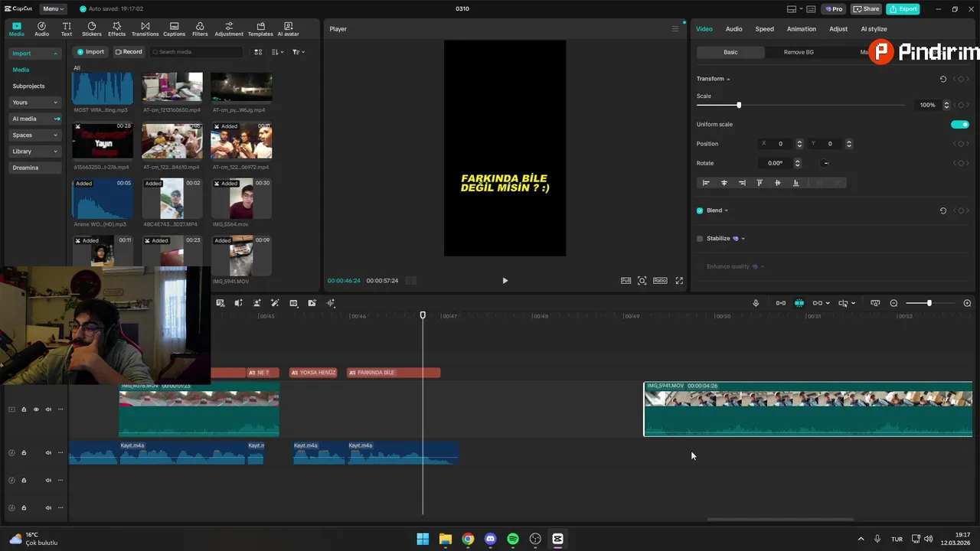Image resolution: width=980 pixels, height=551 pixels.
Task: Reset the Blend settings with the reset icon
Action: (943, 210)
